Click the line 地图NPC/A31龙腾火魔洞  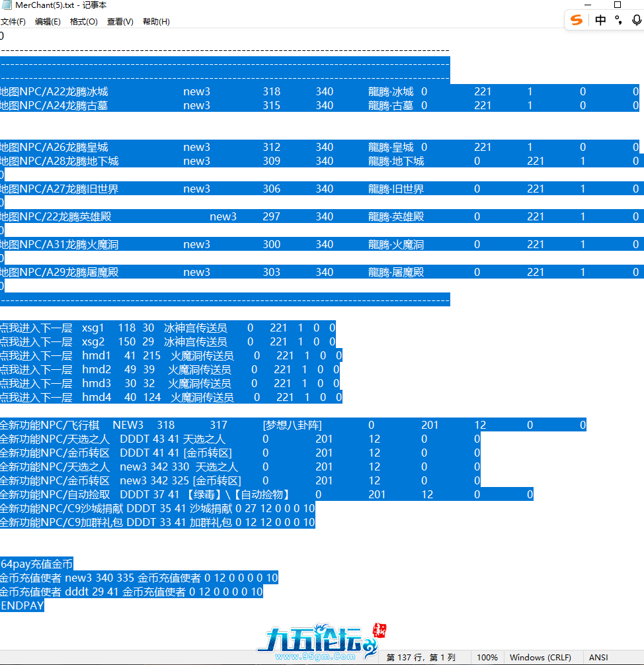tap(322, 244)
